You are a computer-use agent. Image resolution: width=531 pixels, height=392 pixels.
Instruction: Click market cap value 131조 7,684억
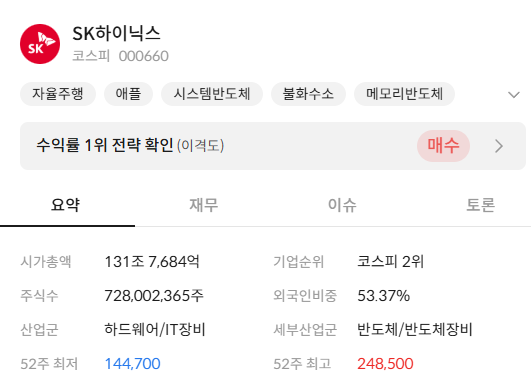[152, 262]
